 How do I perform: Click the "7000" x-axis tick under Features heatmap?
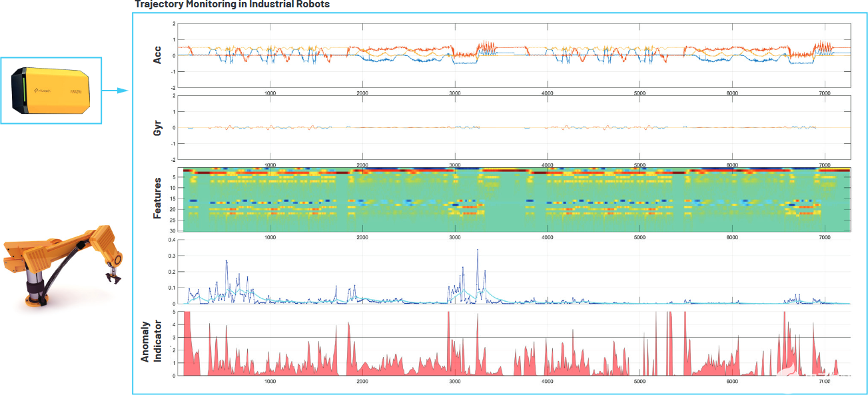[x=824, y=237]
